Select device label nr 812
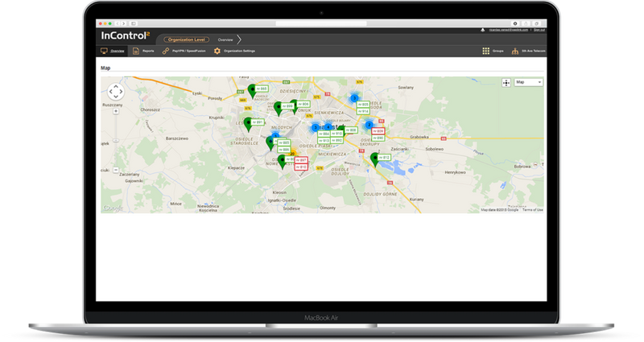 pyautogui.click(x=384, y=157)
